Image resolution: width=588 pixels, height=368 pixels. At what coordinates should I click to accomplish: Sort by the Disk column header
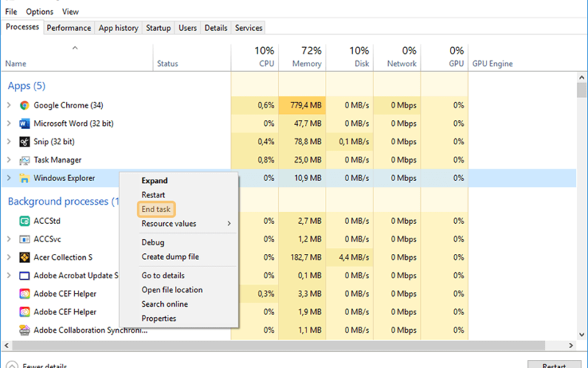(350, 57)
